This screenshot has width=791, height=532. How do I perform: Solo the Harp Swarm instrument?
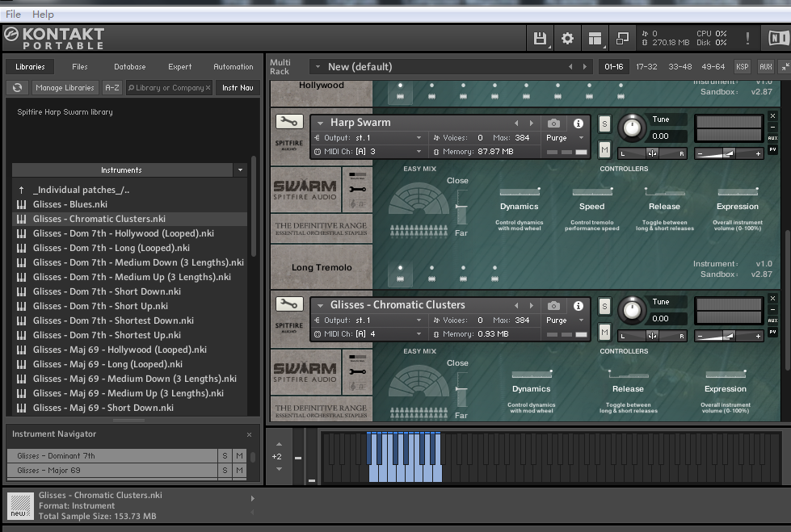point(604,124)
